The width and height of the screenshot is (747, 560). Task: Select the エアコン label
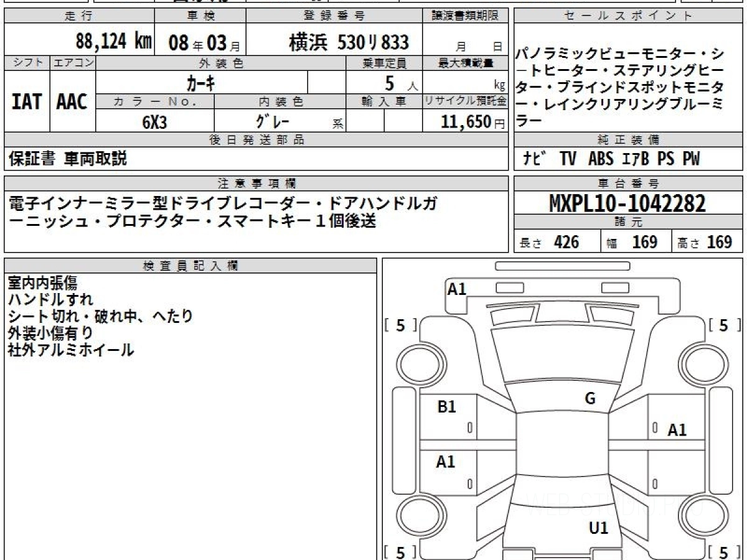pyautogui.click(x=73, y=63)
